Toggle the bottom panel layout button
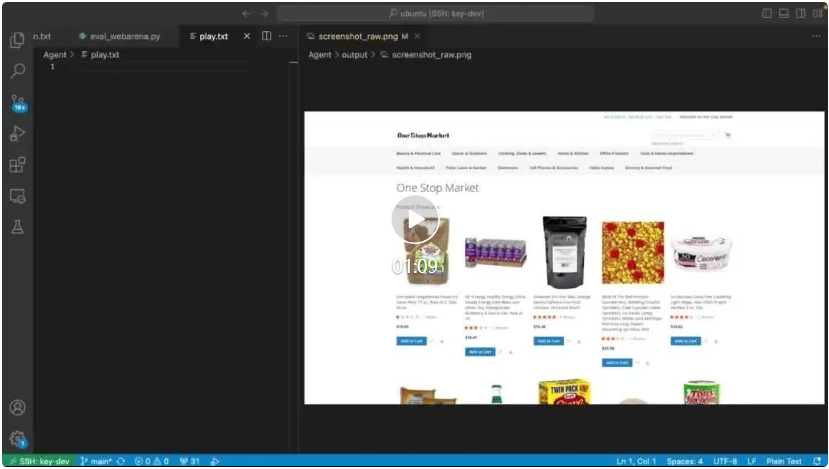The width and height of the screenshot is (829, 469). pos(785,13)
